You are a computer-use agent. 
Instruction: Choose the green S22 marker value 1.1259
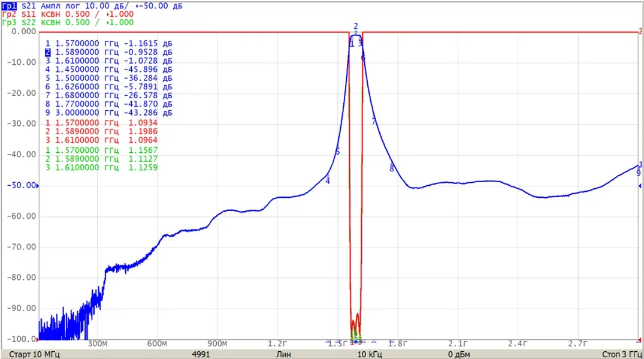(x=143, y=168)
